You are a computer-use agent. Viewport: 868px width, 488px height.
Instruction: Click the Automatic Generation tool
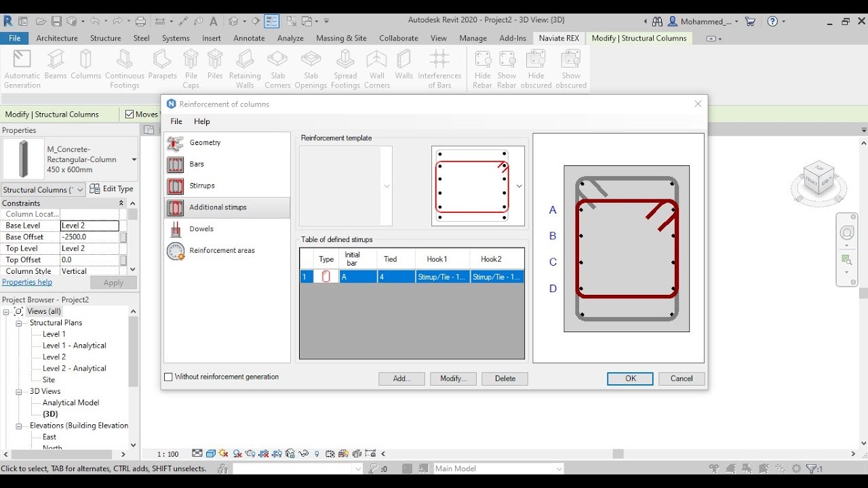(22, 69)
